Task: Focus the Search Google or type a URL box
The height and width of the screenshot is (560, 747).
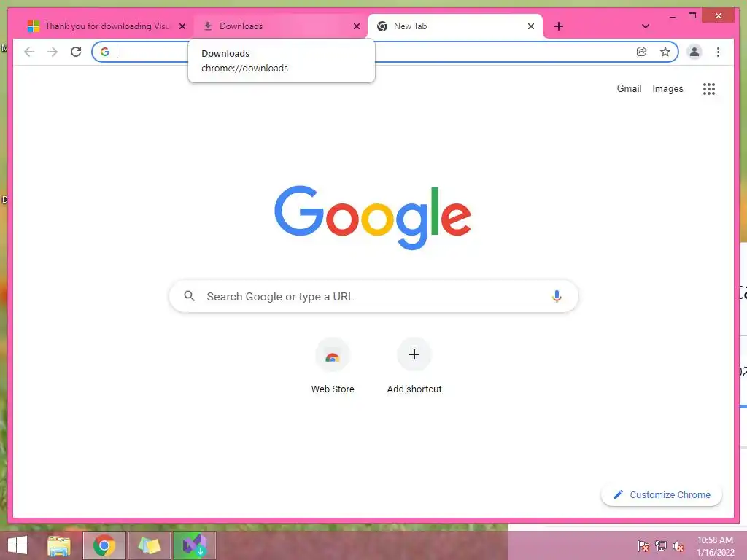Action: 373,296
